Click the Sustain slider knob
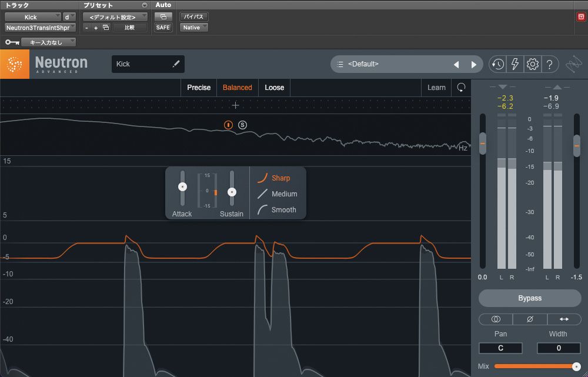The image size is (588, 377). (232, 192)
